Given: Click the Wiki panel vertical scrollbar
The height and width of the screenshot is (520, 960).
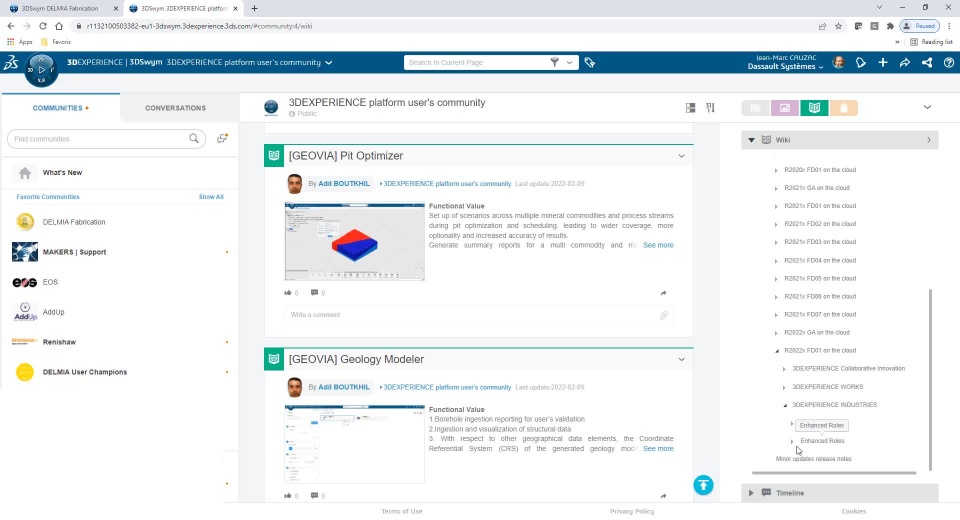Looking at the screenshot, I should (931, 380).
